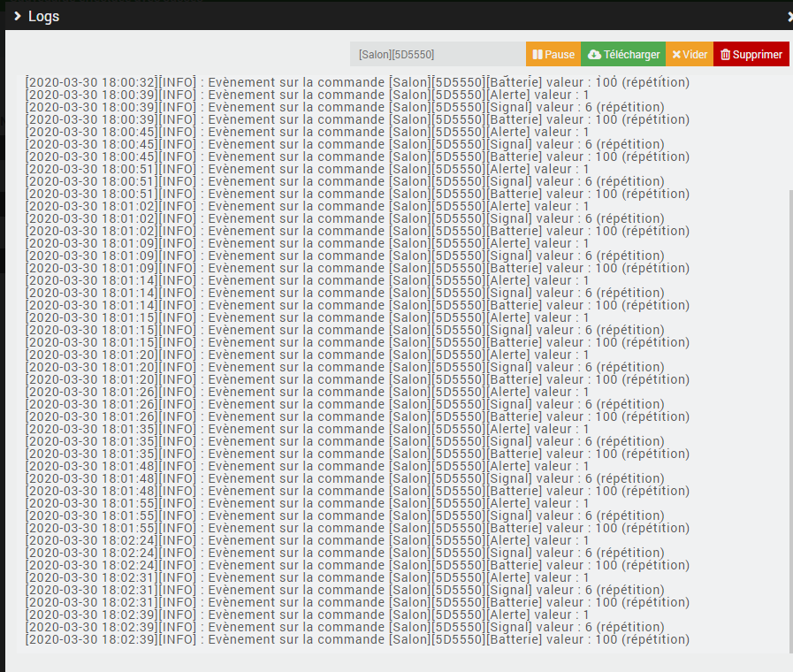Viewport: 793px width, 672px height.
Task: Select log line 18:01:02 Alerte valeur 1
Action: coord(308,206)
